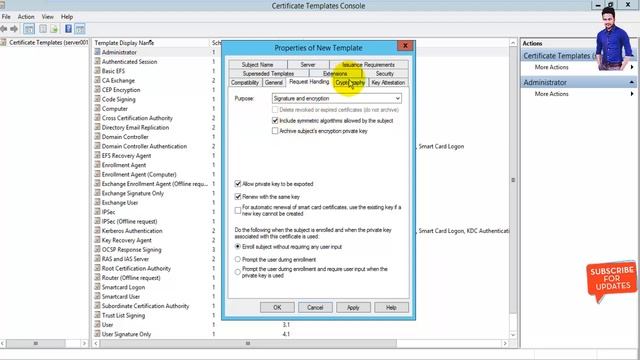
Task: Toggle the Show/Hide Console Tree toolbar icon
Action: 29,29
